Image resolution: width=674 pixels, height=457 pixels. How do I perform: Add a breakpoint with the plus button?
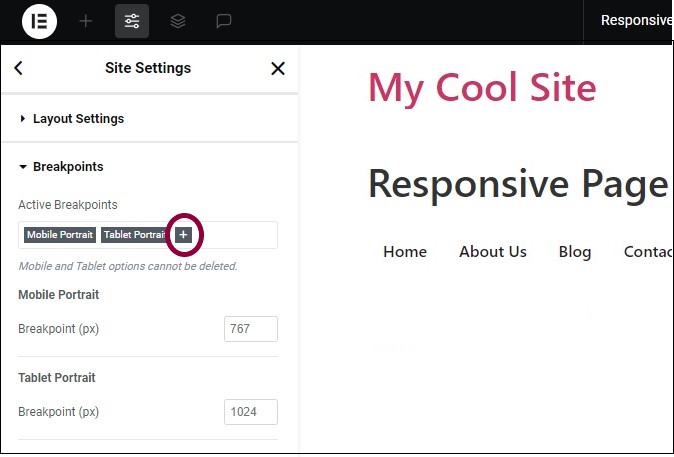tap(184, 235)
